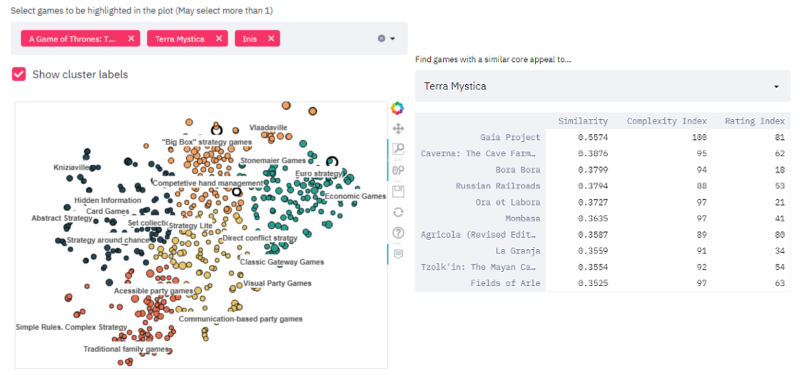Clear all selected games with the circle-x
800x375 pixels.
pos(381,38)
